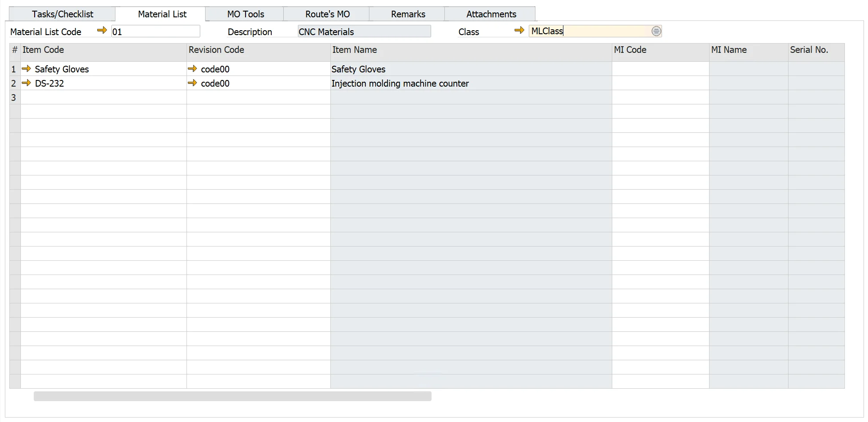Click the link arrow on the DS-232 item row
The height and width of the screenshot is (422, 868).
click(27, 83)
